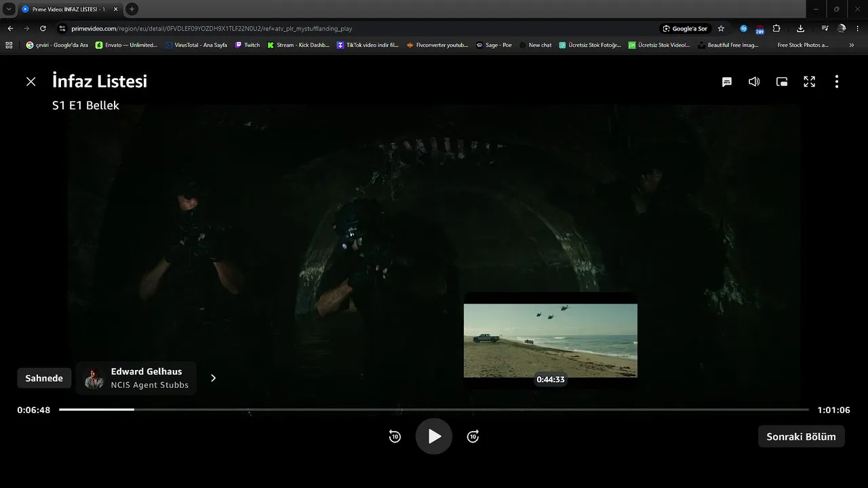Click the beach scene preview thumbnail
The image size is (868, 488).
click(x=551, y=340)
